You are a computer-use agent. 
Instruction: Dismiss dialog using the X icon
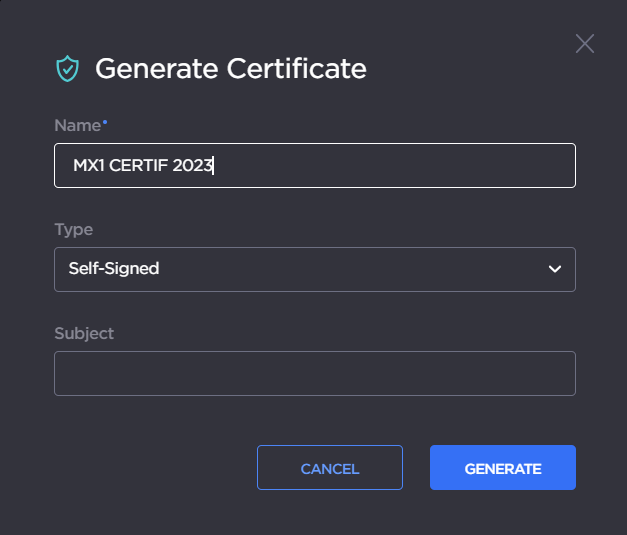point(585,43)
